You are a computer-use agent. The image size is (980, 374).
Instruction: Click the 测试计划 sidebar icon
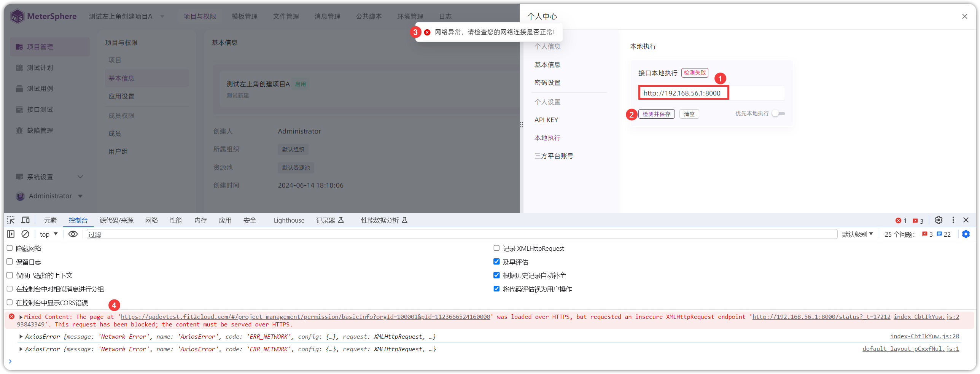tap(19, 68)
